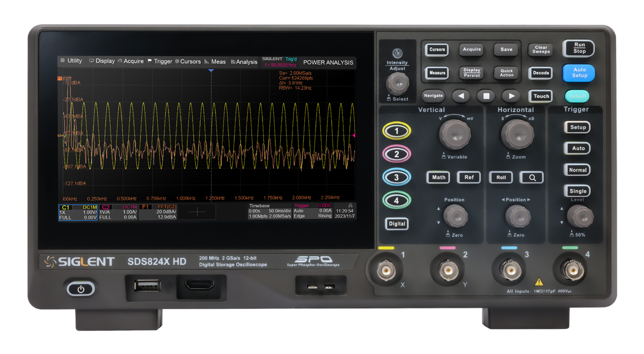
Task: Toggle channel 3 with the blue button
Action: click(x=397, y=178)
